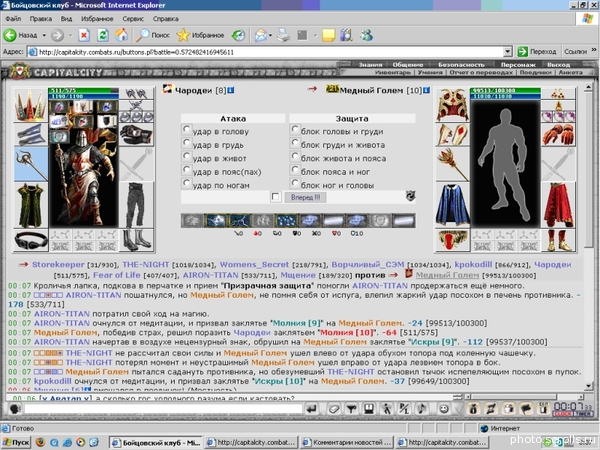This screenshot has width=600, height=450.
Task: Click the info icon next to Чародеи [8]
Action: tap(231, 90)
